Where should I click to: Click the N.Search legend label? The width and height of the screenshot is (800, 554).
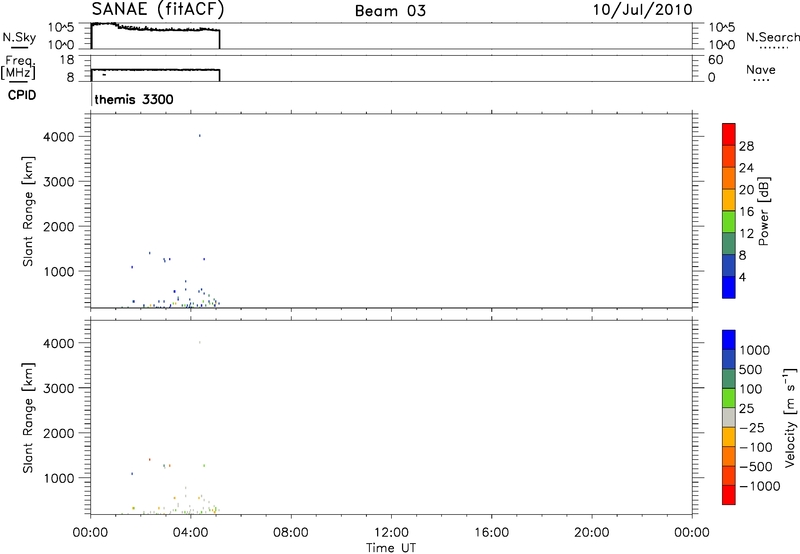[x=772, y=37]
